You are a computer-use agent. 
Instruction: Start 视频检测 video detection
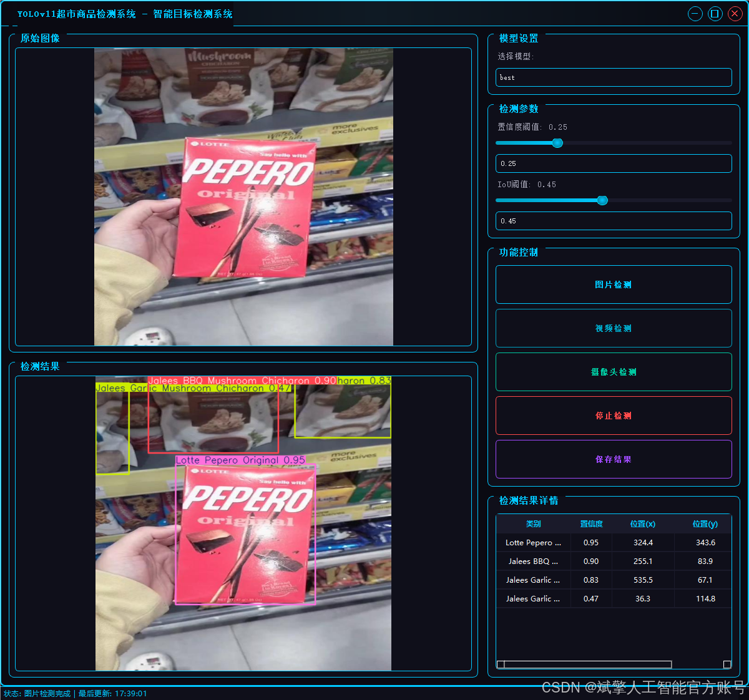614,328
